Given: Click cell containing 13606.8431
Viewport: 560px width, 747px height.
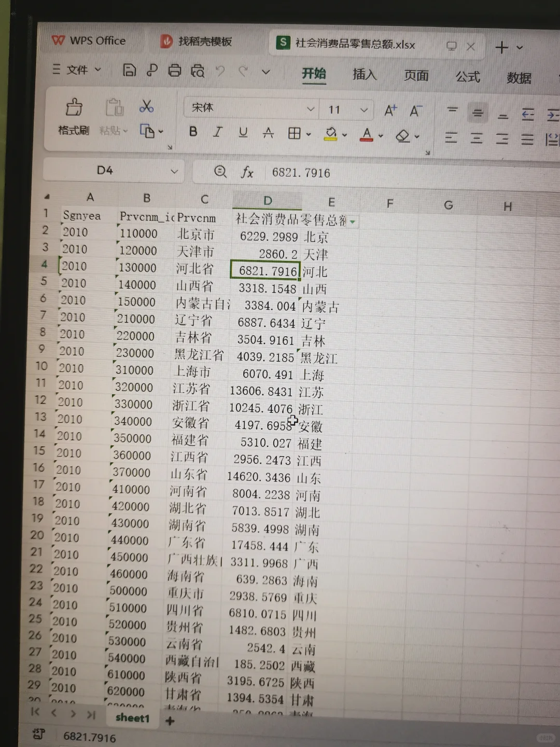Looking at the screenshot, I should point(261,391).
